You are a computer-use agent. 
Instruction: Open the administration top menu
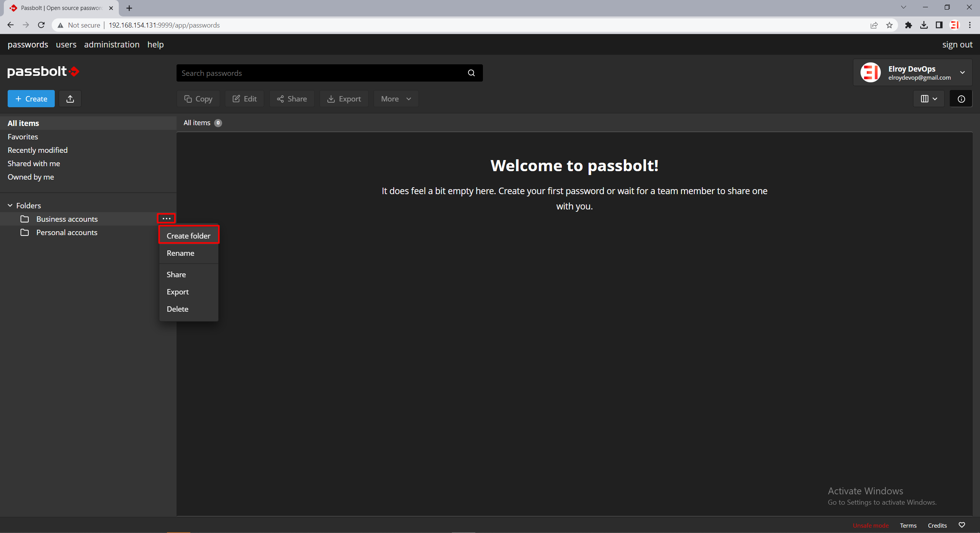click(x=112, y=45)
